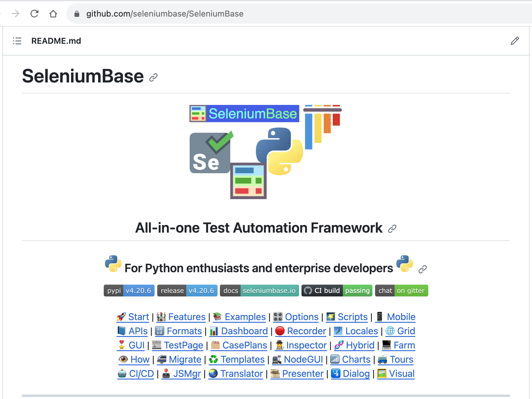Screen dimensions: 532x399
Task: Open the CasePlans link
Action: (239, 345)
